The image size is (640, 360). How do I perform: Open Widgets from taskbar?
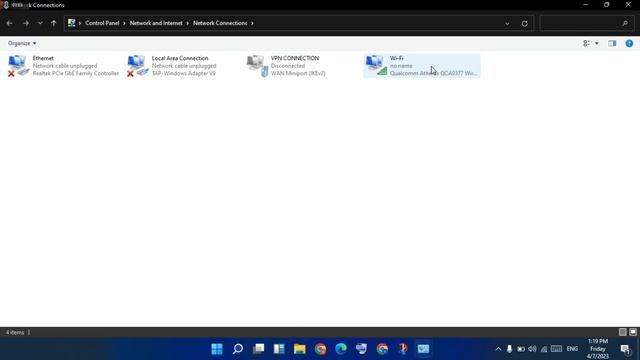click(279, 349)
